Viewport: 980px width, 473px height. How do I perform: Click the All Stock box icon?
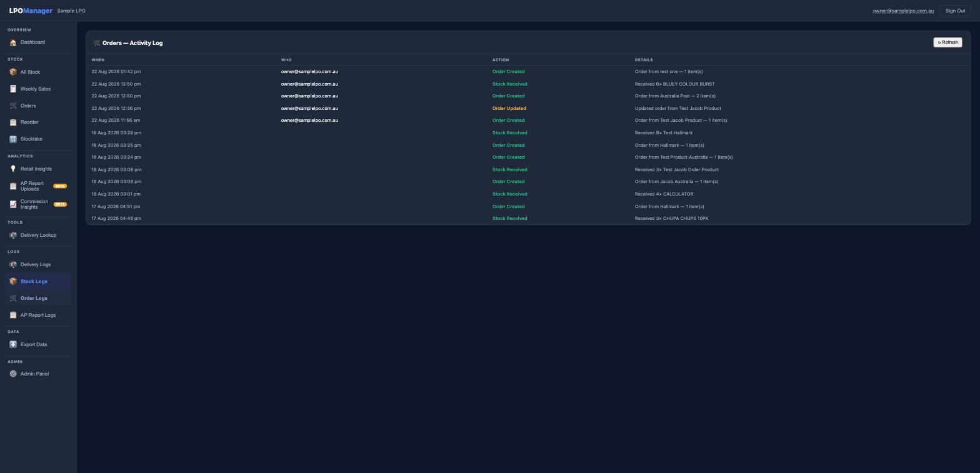13,72
